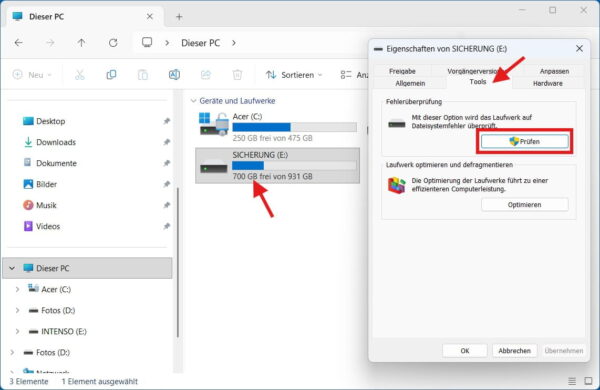600x390 pixels.
Task: Switch to details list view icon
Action: tap(572, 381)
